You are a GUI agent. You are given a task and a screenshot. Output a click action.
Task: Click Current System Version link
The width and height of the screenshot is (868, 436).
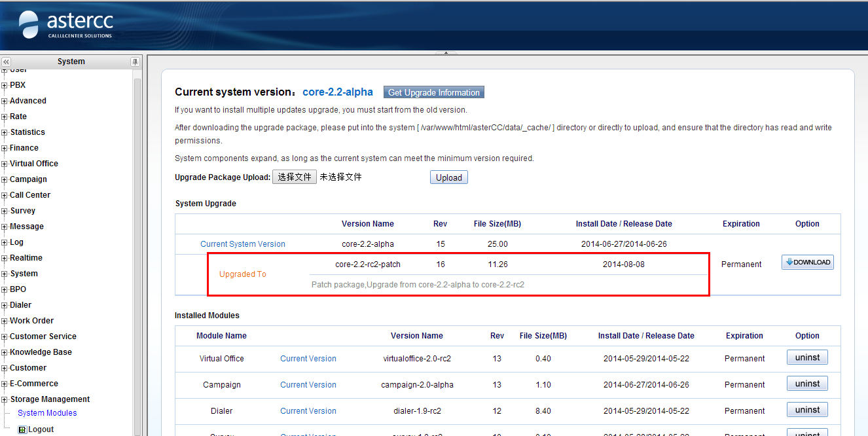243,244
